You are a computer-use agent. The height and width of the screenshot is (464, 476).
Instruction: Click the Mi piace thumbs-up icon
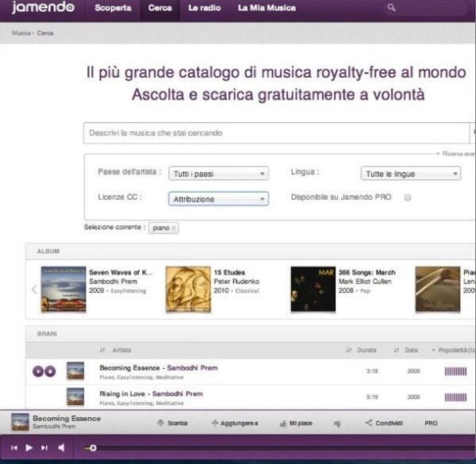[x=282, y=424]
